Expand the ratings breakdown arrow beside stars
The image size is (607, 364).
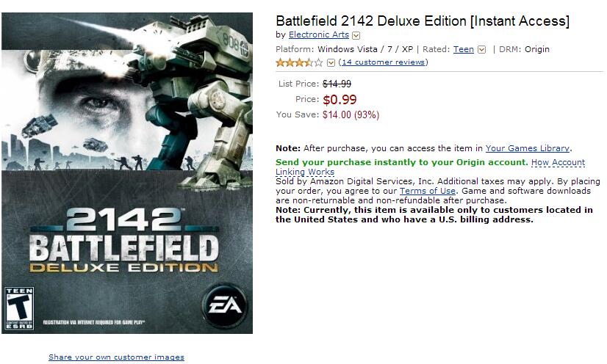point(331,62)
